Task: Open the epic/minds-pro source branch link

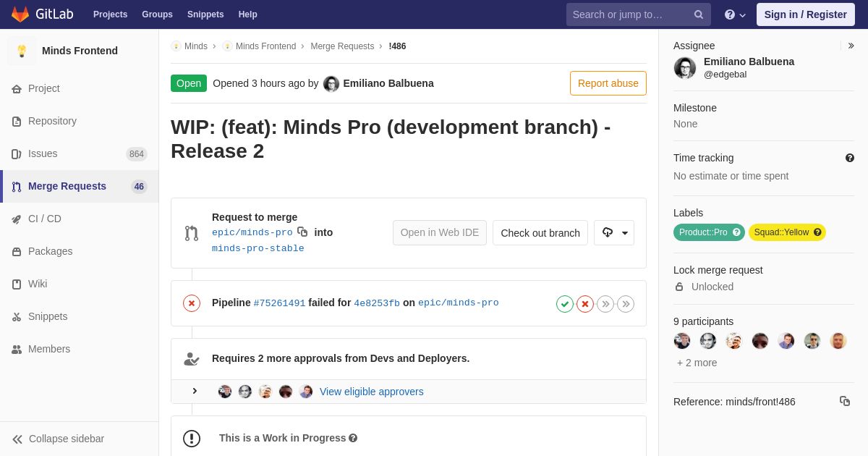Action: (x=252, y=233)
